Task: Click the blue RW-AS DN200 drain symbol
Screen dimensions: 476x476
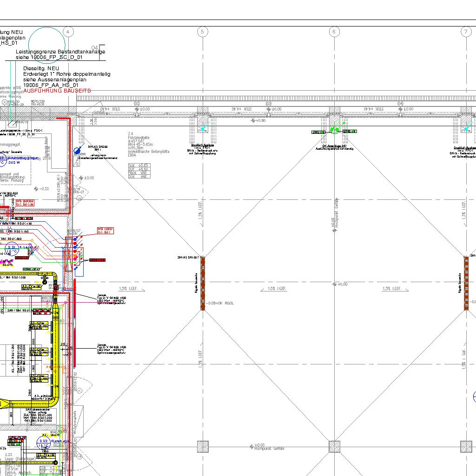Action: pyautogui.click(x=77, y=151)
